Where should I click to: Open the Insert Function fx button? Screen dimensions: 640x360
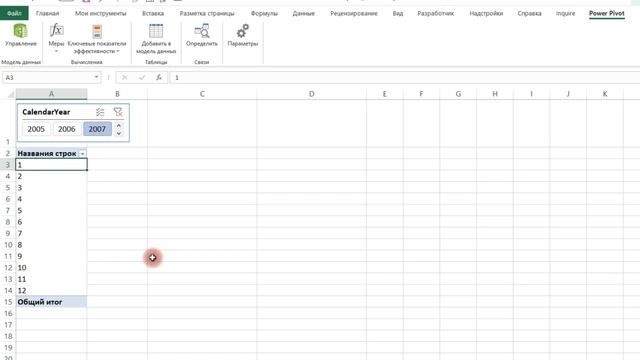point(159,78)
